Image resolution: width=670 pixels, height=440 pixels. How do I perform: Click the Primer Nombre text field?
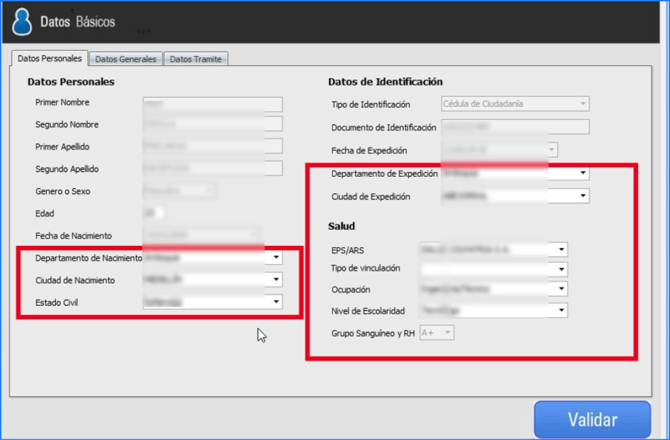point(212,103)
